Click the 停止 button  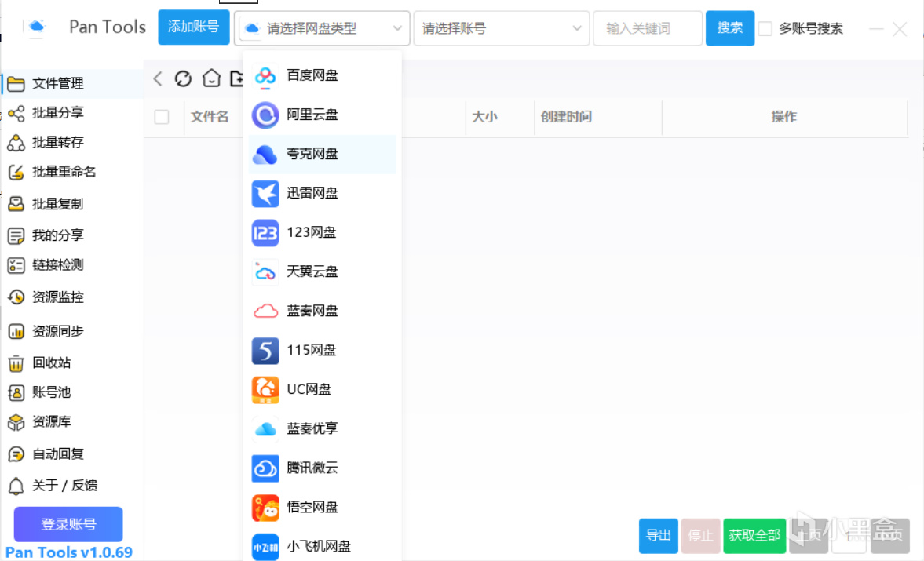pos(701,536)
